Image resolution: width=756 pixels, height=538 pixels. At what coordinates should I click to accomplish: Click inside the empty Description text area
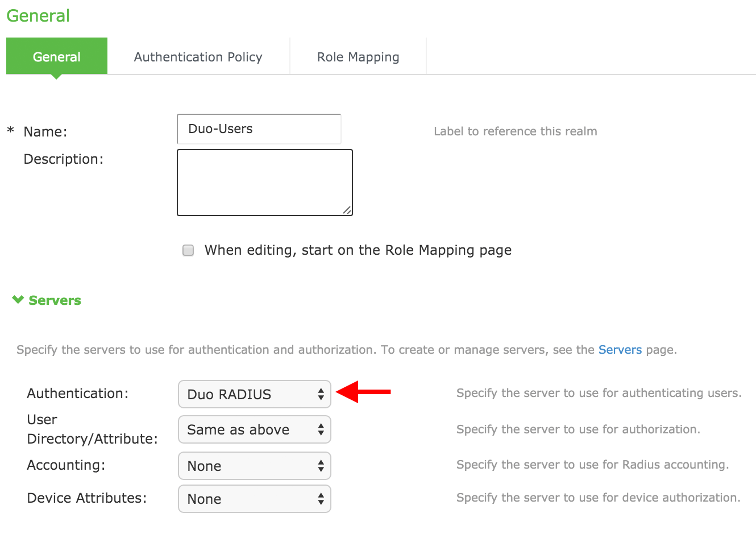(264, 182)
